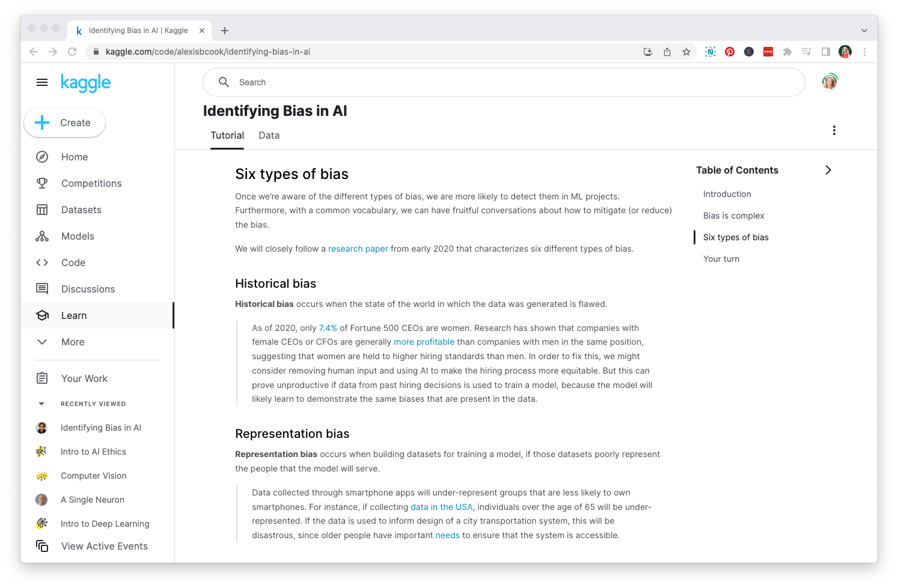The height and width of the screenshot is (588, 898).
Task: Click the Competitions trophy icon
Action: 42,183
